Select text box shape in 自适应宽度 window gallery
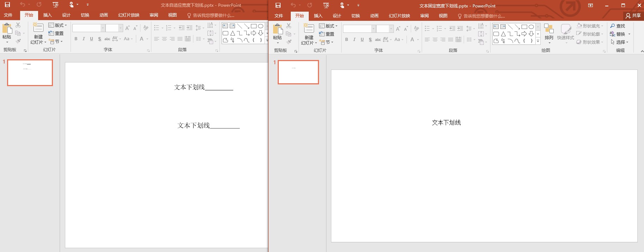This screenshot has height=252, width=644. coord(225,26)
